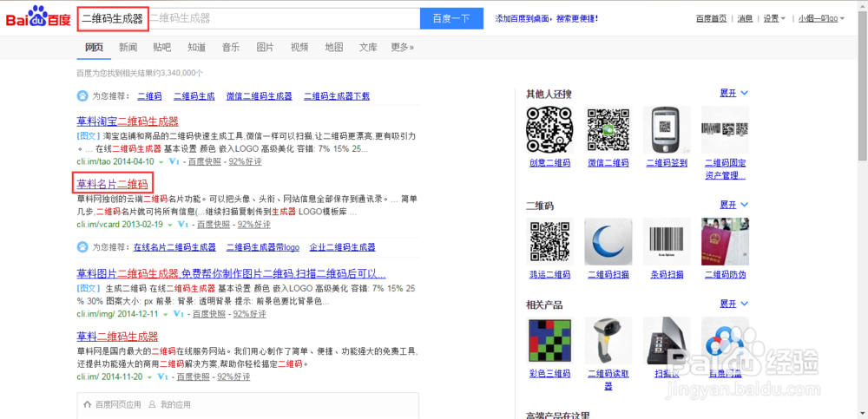Screen dimensions: 868x419
Task: Click V1 credibility icon on cli.im/ 2014-11-20 result
Action: (x=163, y=377)
